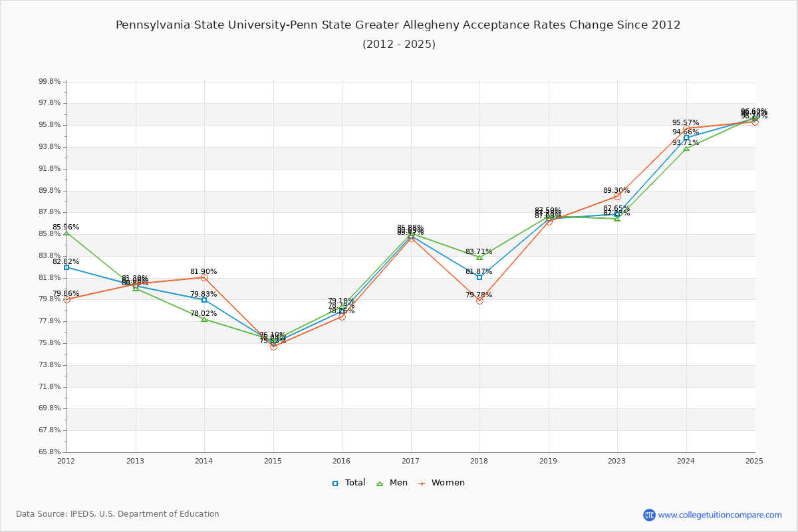798x532 pixels.
Task: Click the 2015 x-axis label
Action: (x=273, y=461)
